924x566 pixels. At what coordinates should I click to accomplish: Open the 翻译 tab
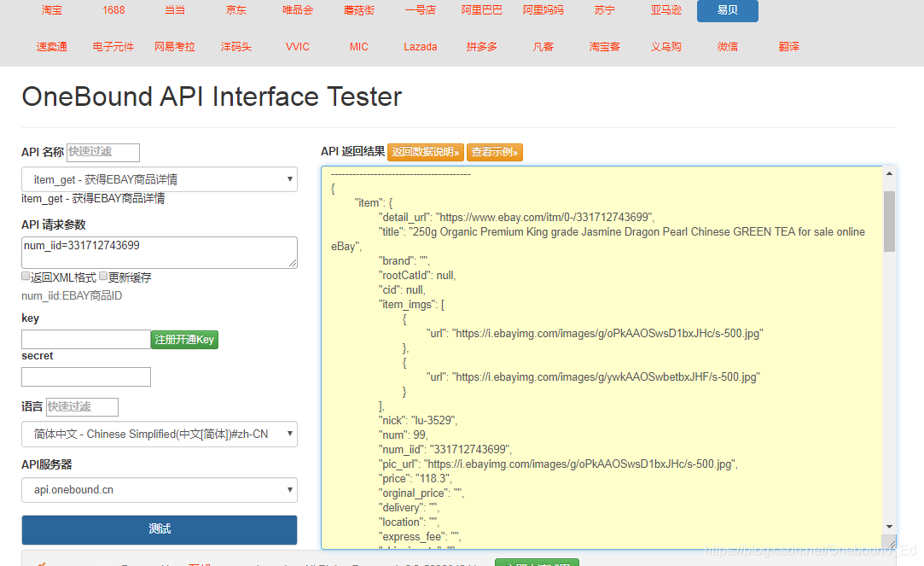[789, 47]
